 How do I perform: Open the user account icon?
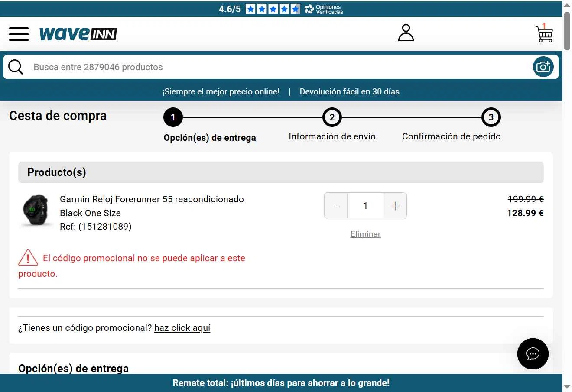click(406, 33)
